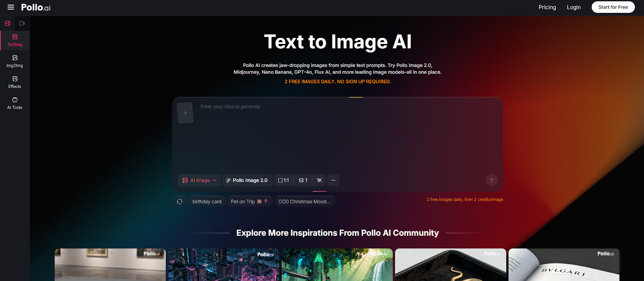Select the 1K resolution option
Screen dimensions: 644x281
tap(319, 180)
